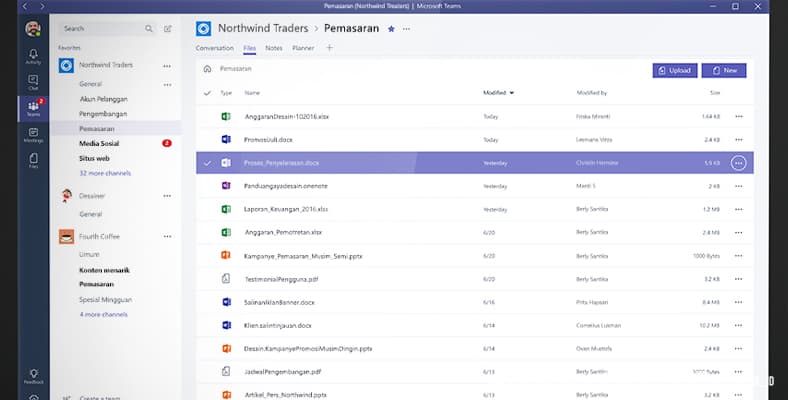Open General channel options under Northwind
Screen dimensions: 788x400
point(167,84)
